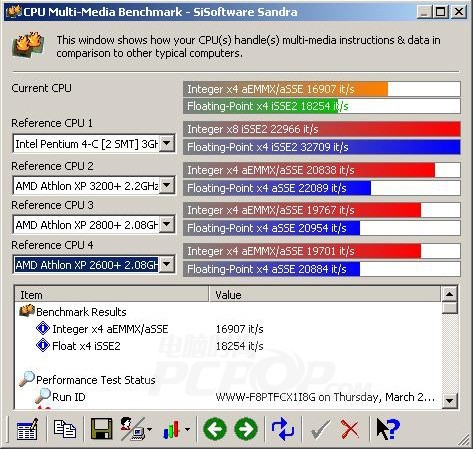Click the Current CPU green Floating-Point 18254 bar
The image size is (474, 449).
pyautogui.click(x=322, y=106)
